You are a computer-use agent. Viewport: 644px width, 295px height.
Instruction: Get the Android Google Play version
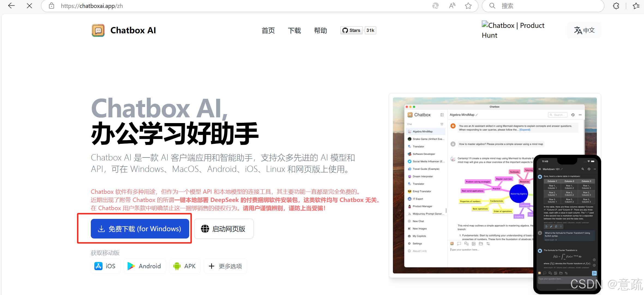(145, 266)
